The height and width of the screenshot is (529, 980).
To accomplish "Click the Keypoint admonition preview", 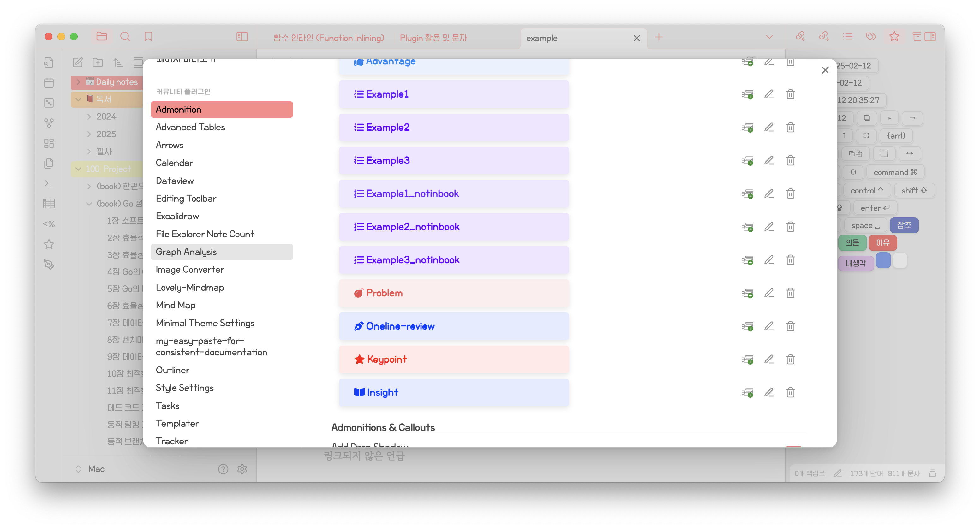I will [x=454, y=360].
